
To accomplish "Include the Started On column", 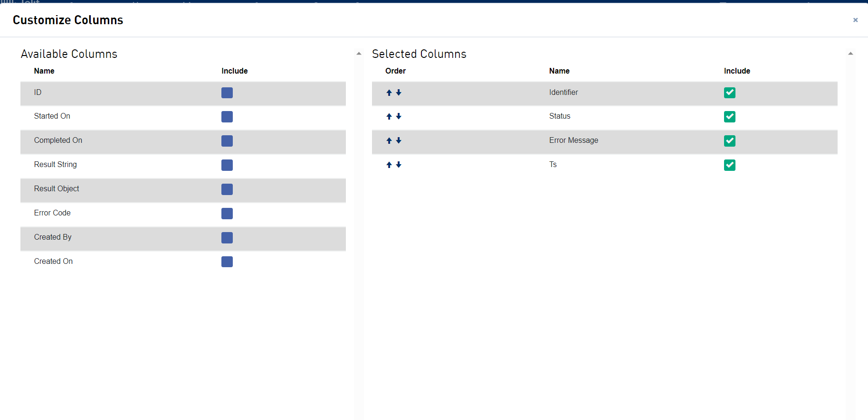I will point(227,117).
